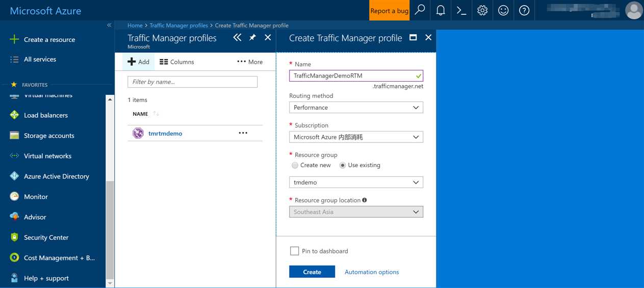Click the Create a resource plus icon

[14, 39]
